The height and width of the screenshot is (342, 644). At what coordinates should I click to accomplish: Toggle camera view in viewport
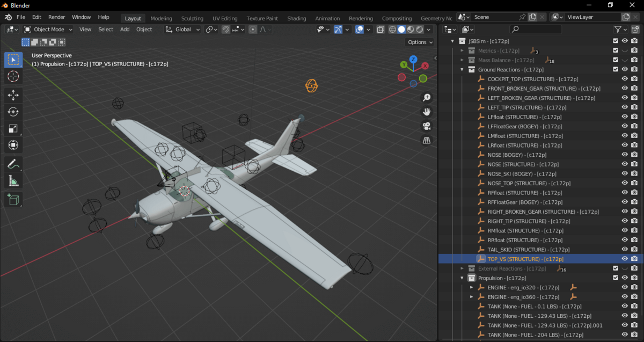(x=427, y=126)
